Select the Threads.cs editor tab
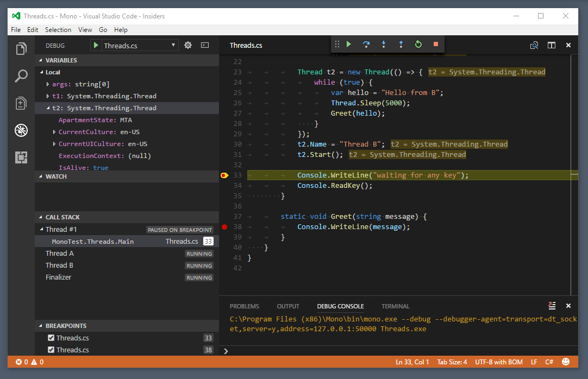 246,45
